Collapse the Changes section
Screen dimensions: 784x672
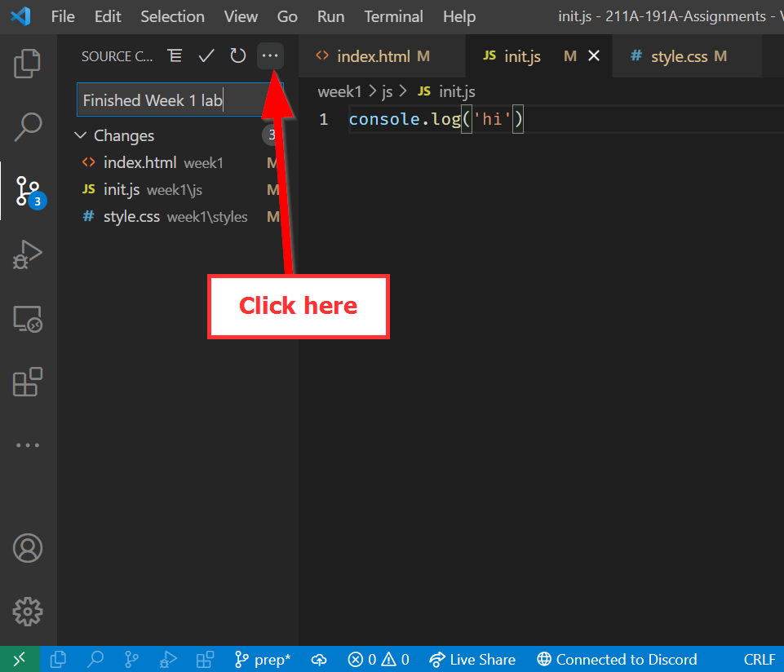coord(81,135)
